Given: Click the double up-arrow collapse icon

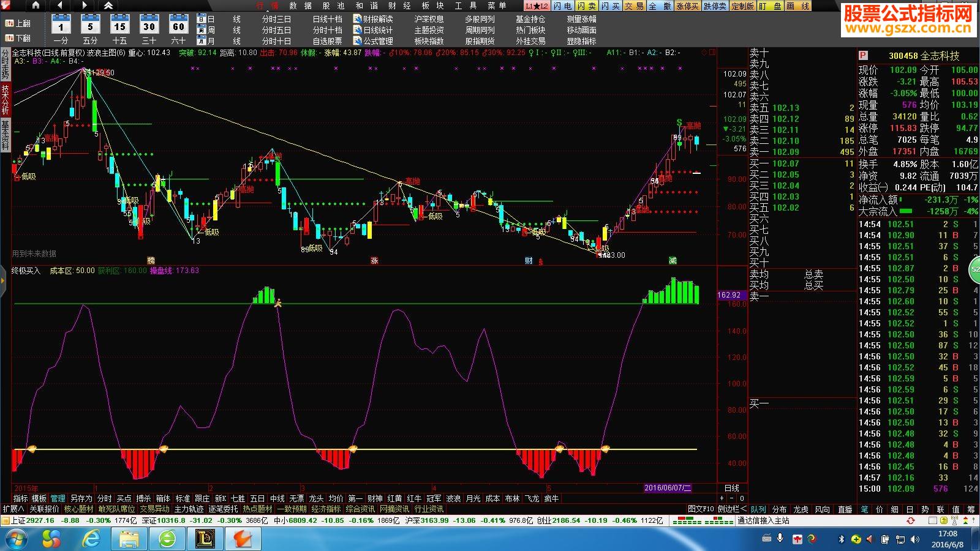Looking at the screenshot, I should pyautogui.click(x=108, y=6).
